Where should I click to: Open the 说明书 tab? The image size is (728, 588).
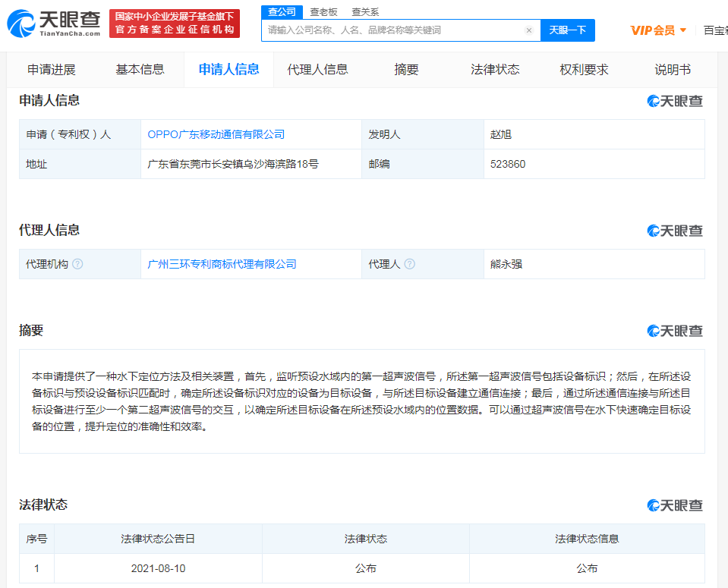[x=672, y=68]
